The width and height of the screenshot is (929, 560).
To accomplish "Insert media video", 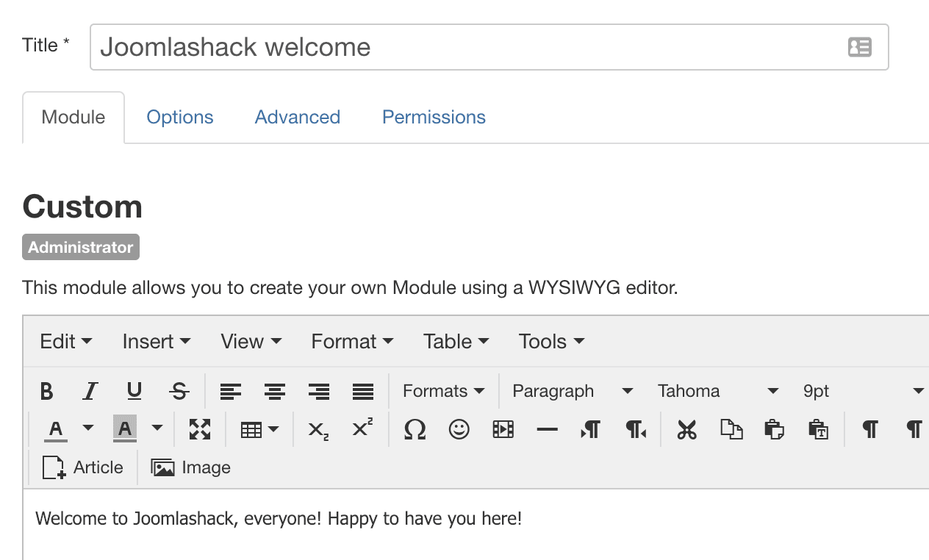I will (x=503, y=429).
